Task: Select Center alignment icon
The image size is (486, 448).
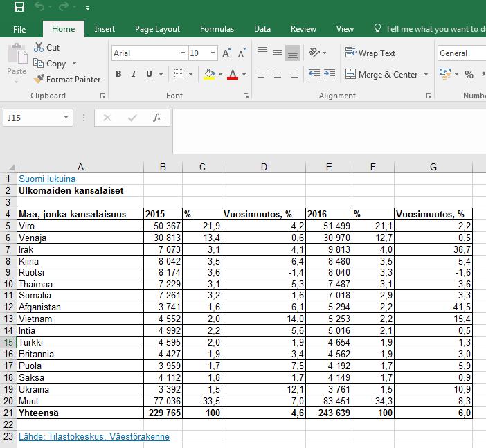Action: point(278,74)
